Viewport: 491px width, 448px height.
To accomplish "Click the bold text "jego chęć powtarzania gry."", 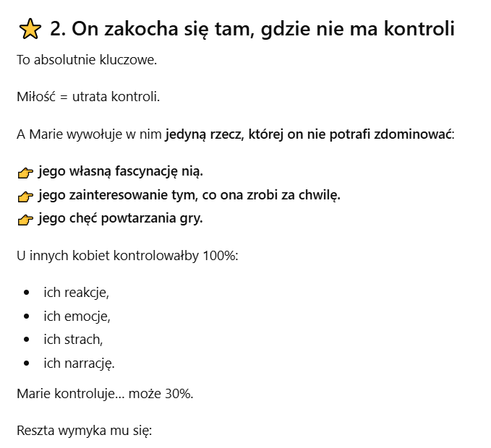I will tap(120, 218).
